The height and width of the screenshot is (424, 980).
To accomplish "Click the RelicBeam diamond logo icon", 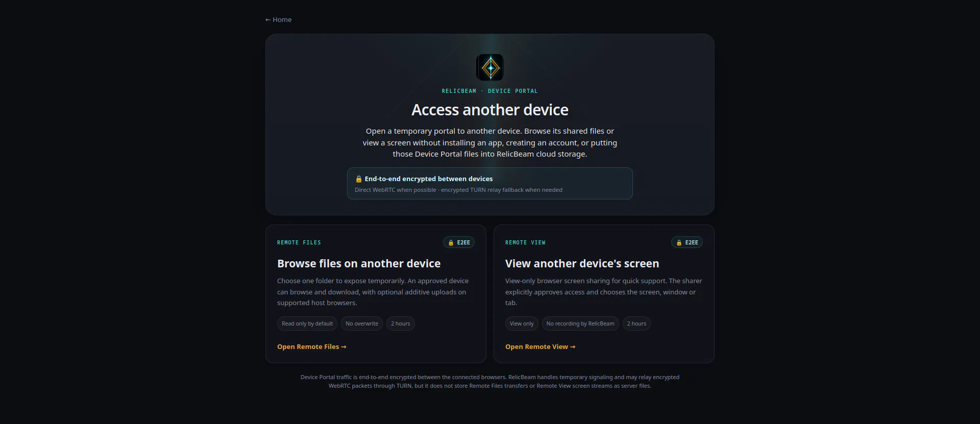I will click(490, 67).
